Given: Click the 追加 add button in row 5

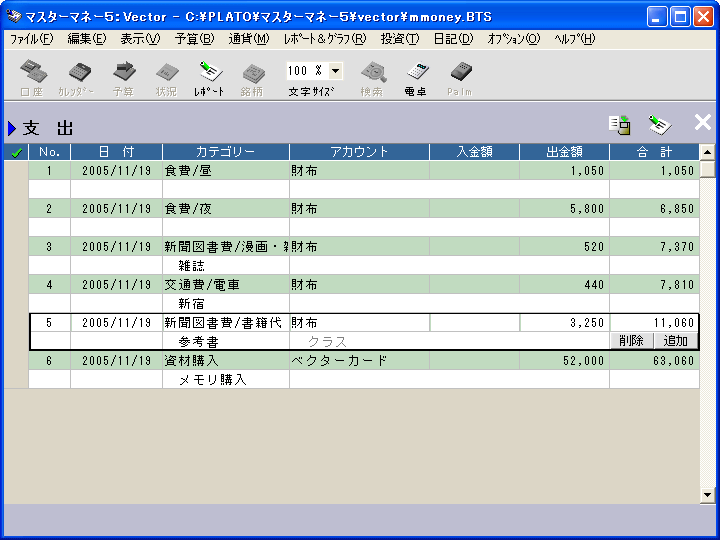Looking at the screenshot, I should pos(675,341).
